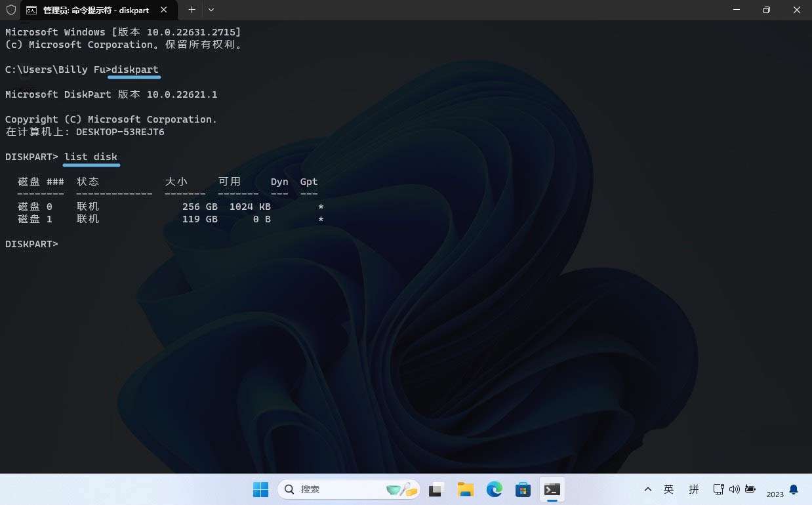
Task: Click the battery status icon
Action: pyautogui.click(x=750, y=489)
